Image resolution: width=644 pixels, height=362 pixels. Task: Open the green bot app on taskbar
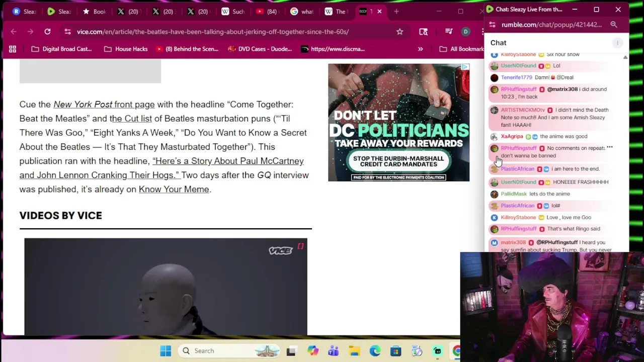point(438,351)
